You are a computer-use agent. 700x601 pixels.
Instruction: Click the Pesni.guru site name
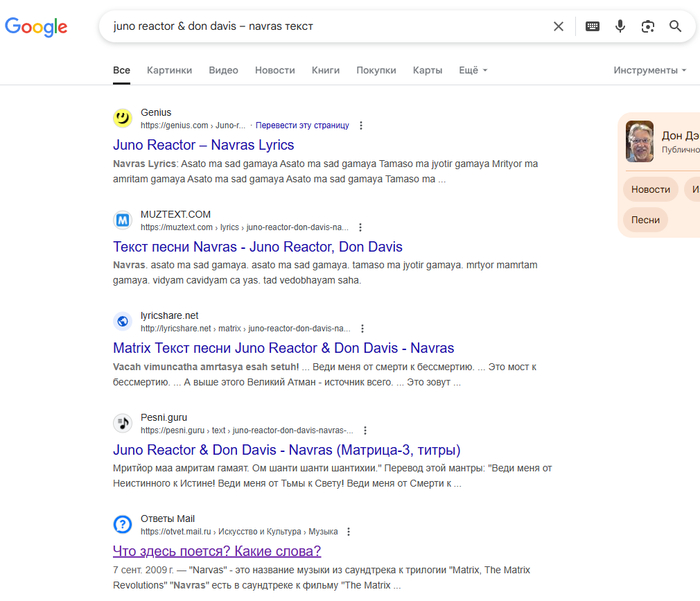click(164, 417)
